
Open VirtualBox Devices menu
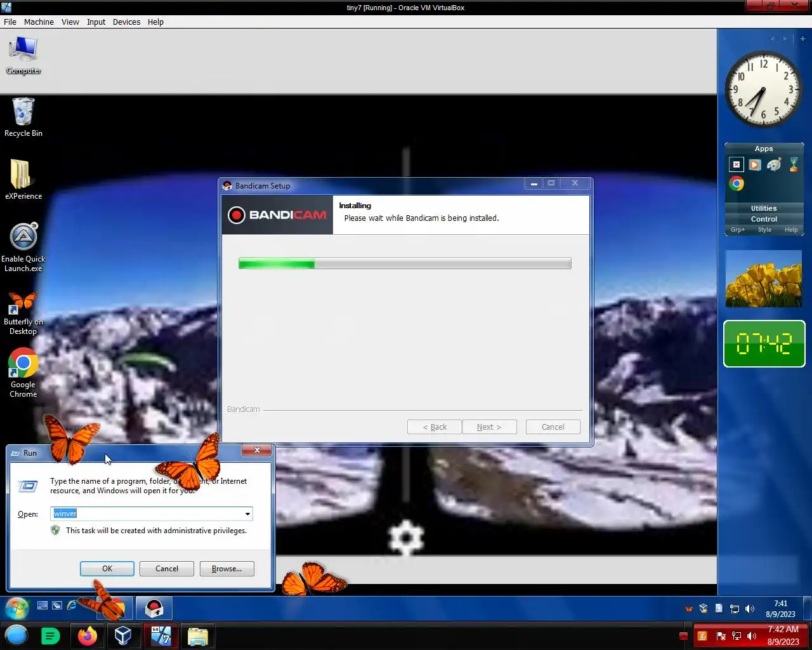tap(127, 22)
